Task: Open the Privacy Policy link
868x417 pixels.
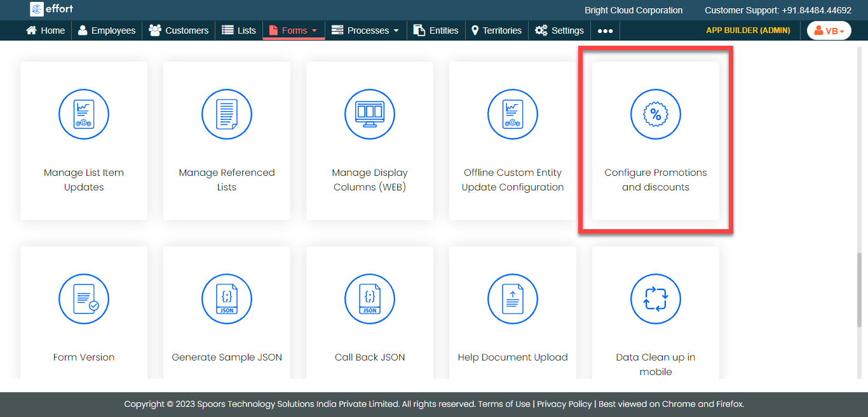Action: [564, 404]
